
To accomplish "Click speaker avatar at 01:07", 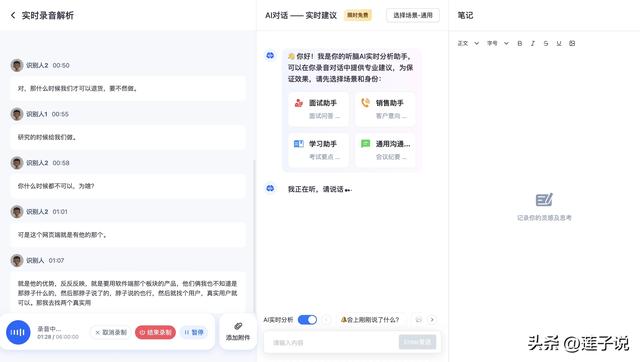I will click(17, 260).
